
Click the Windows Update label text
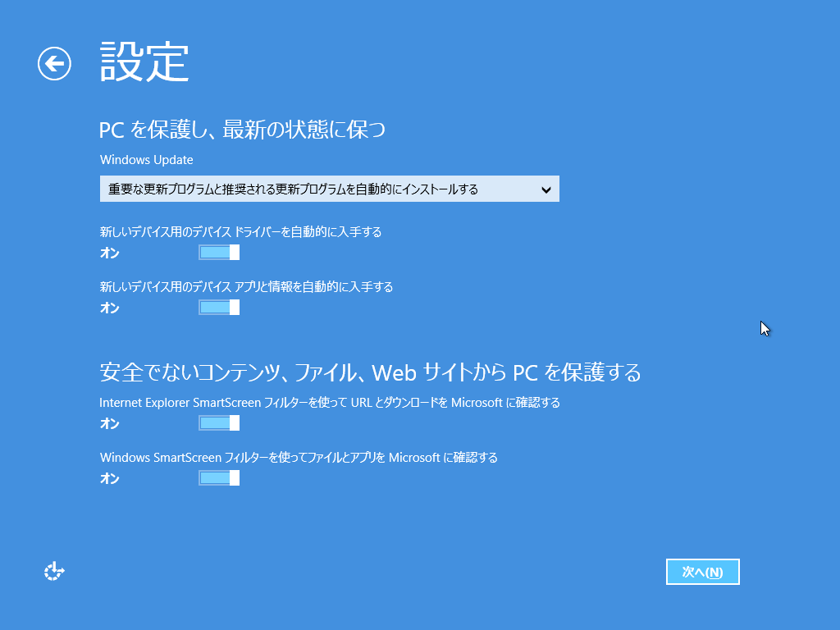coord(146,160)
